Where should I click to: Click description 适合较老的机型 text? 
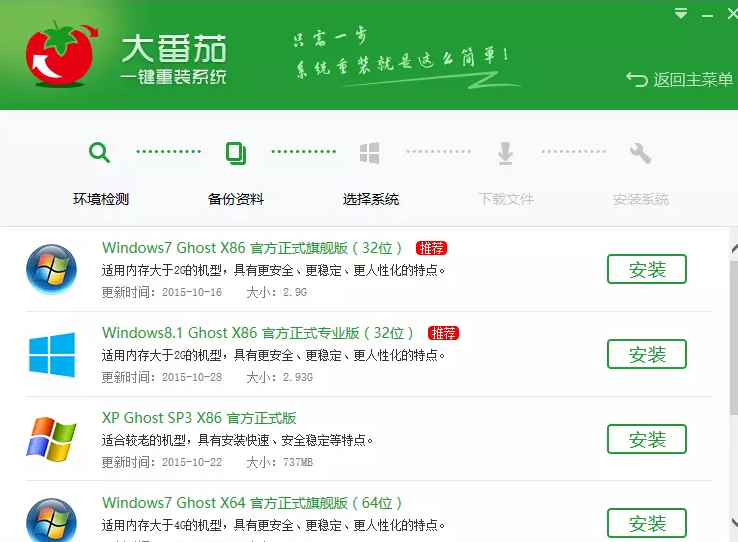(x=237, y=440)
